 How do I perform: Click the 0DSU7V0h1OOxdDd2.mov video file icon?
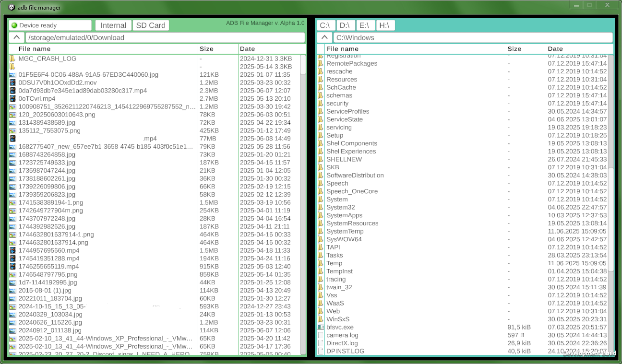[x=12, y=82]
